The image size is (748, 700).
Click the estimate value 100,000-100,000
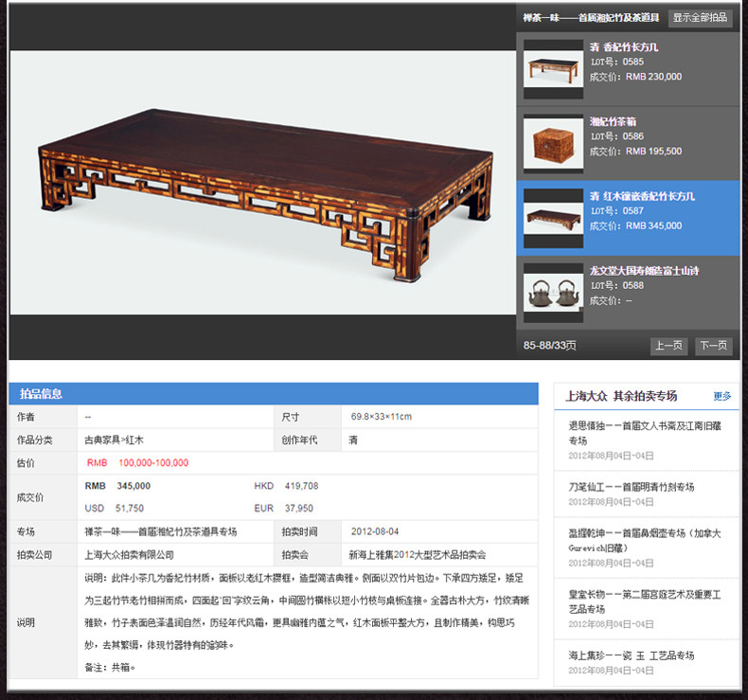(153, 463)
